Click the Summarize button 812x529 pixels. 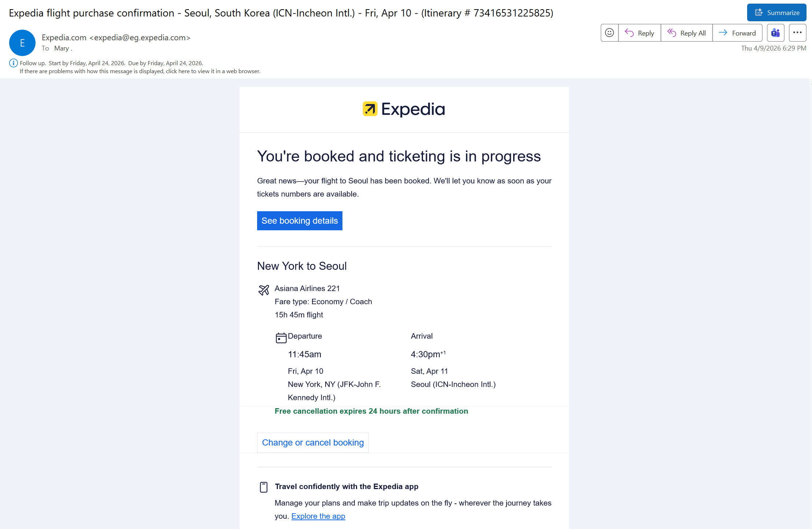tap(776, 13)
